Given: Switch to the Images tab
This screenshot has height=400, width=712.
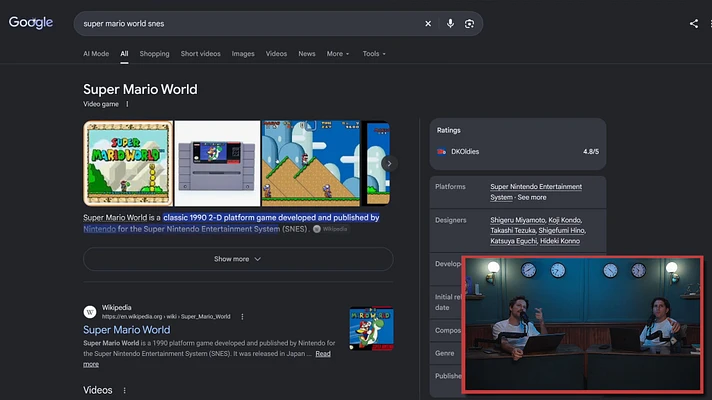Looking at the screenshot, I should pos(243,54).
